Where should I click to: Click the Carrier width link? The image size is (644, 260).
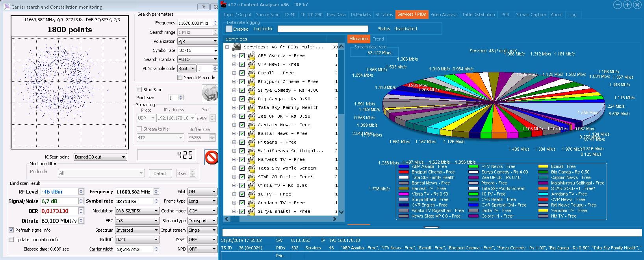coord(101,249)
